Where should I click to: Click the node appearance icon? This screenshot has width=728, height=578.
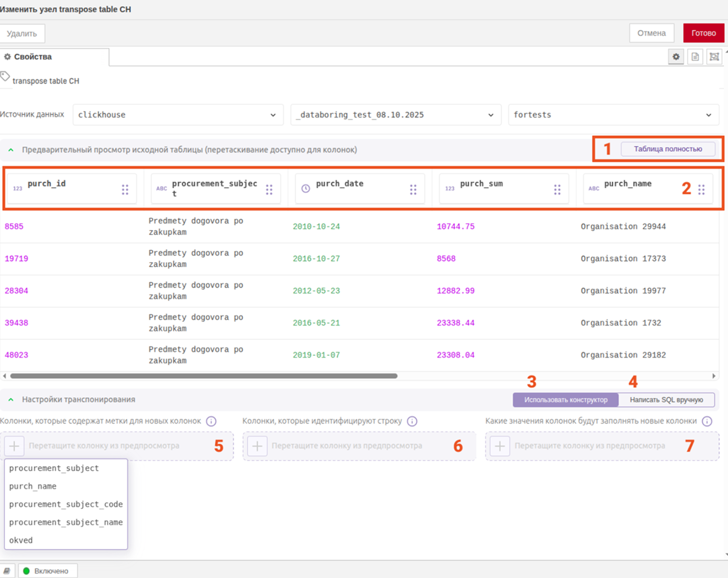(714, 57)
